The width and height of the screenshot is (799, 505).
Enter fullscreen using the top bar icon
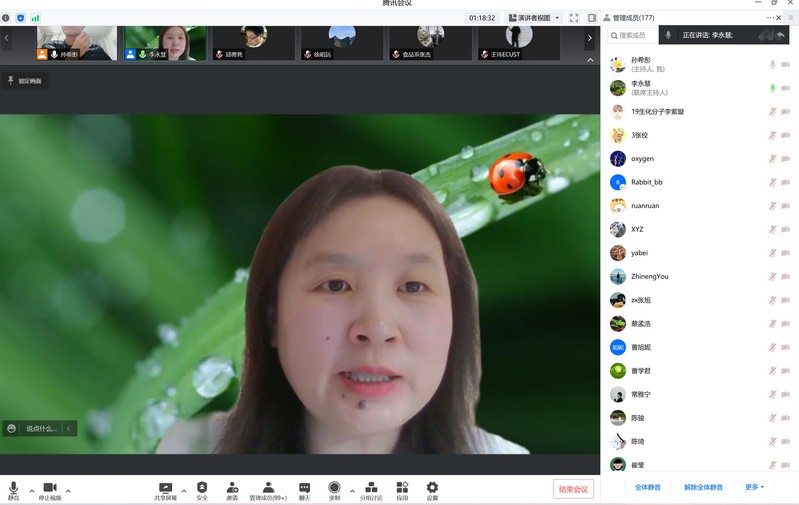pyautogui.click(x=574, y=18)
